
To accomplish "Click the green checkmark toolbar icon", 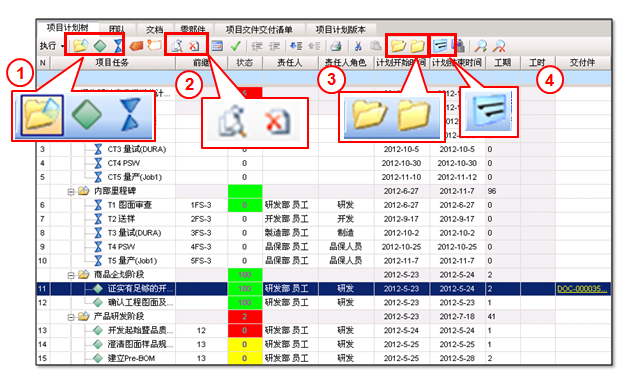I will click(x=236, y=46).
